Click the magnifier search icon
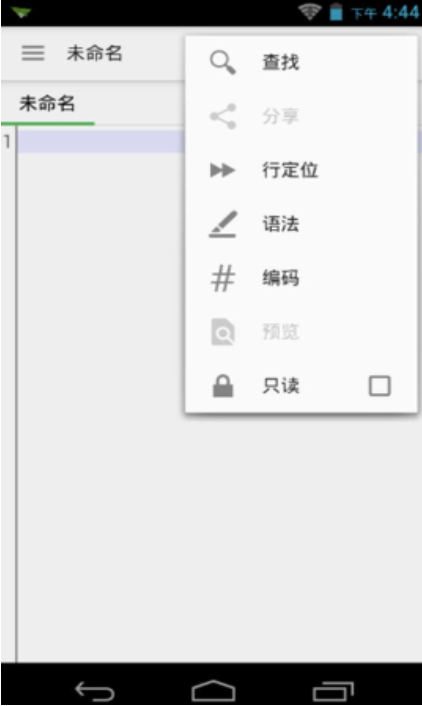 coord(222,62)
